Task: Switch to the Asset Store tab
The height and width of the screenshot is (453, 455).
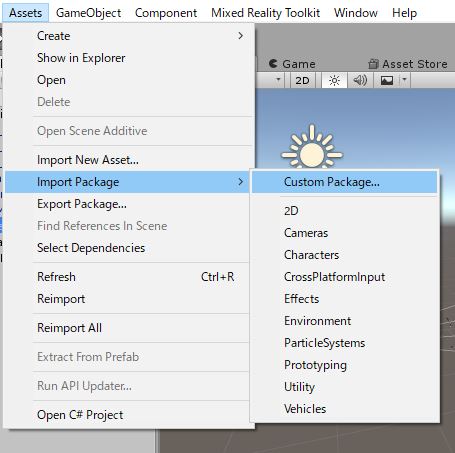Action: tap(408, 64)
